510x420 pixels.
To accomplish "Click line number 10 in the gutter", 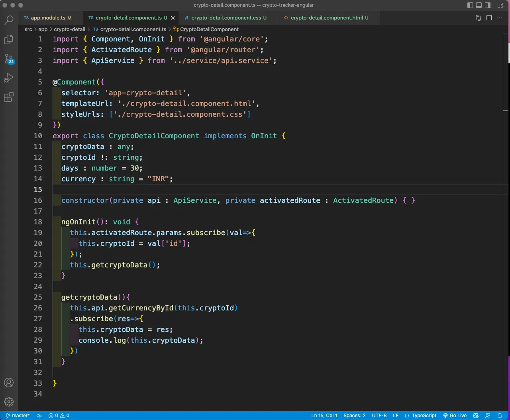I will [x=38, y=136].
